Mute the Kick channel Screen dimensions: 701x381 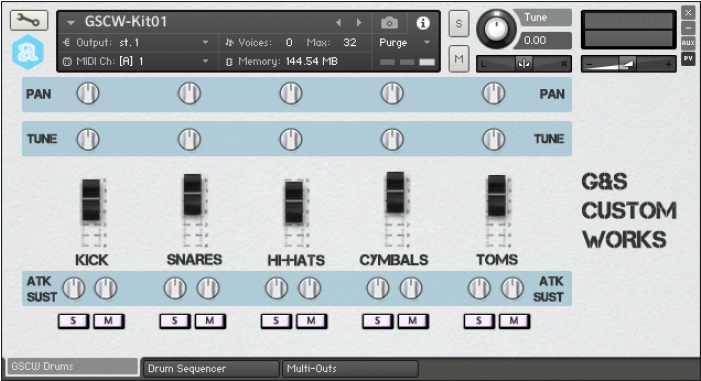click(x=109, y=321)
